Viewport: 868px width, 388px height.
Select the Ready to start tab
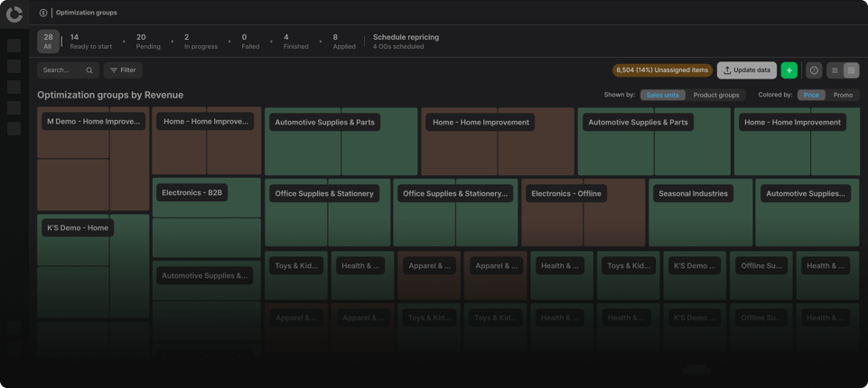(91, 42)
